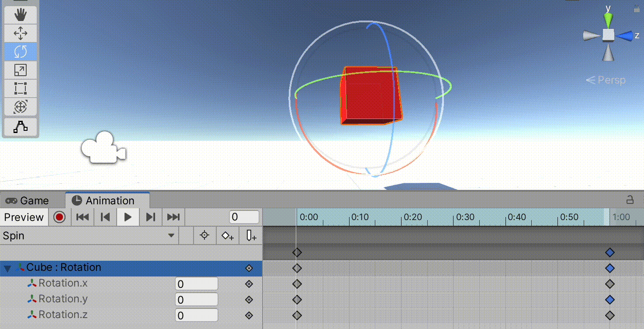Viewport: 644px width, 329px height.
Task: Select the Rect Transform tool
Action: click(21, 88)
